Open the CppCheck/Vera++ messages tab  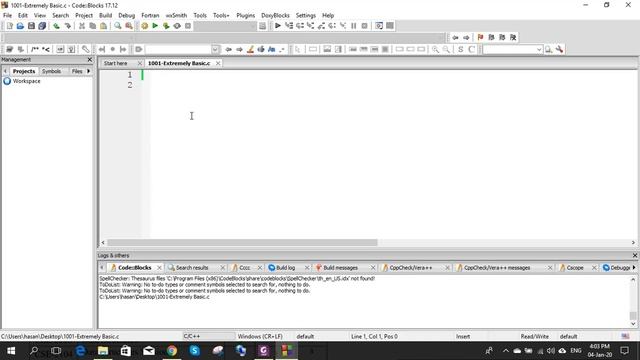coord(497,268)
